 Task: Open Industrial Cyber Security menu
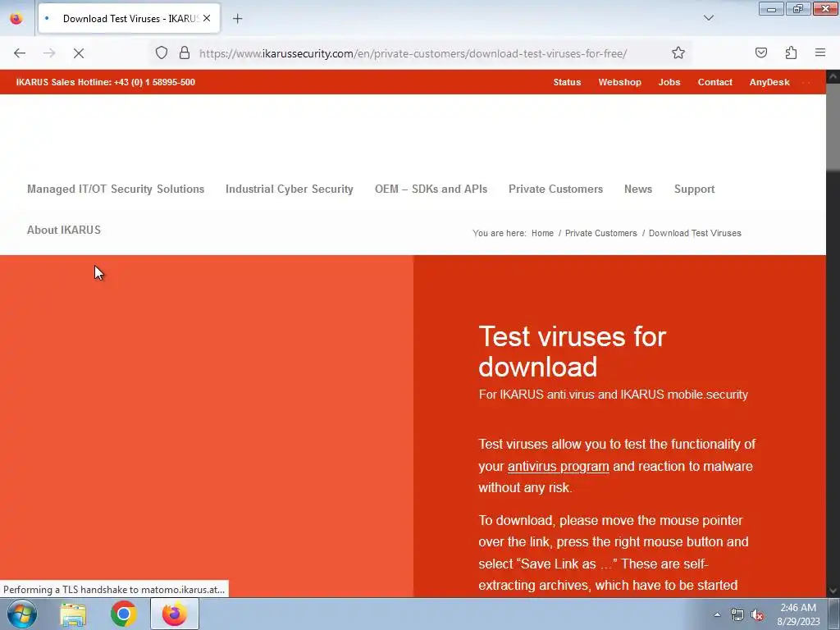pyautogui.click(x=290, y=189)
